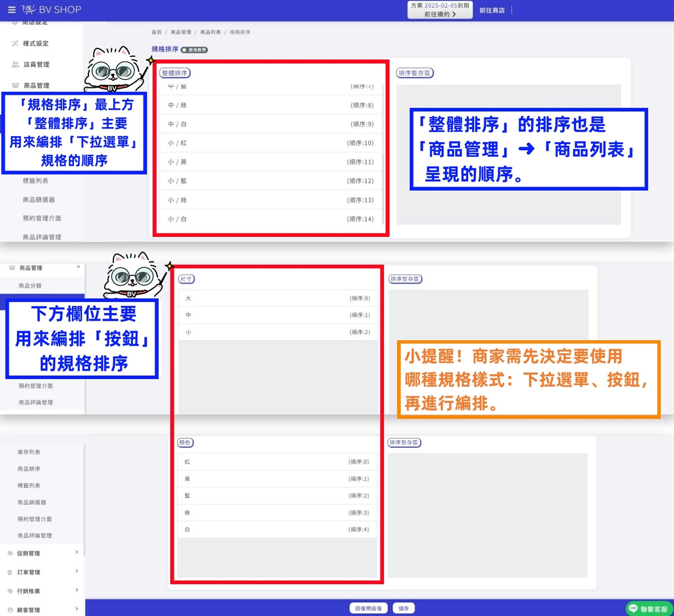Click the 方案到期 前往續約 button
This screenshot has width=674, height=616.
coord(440,10)
